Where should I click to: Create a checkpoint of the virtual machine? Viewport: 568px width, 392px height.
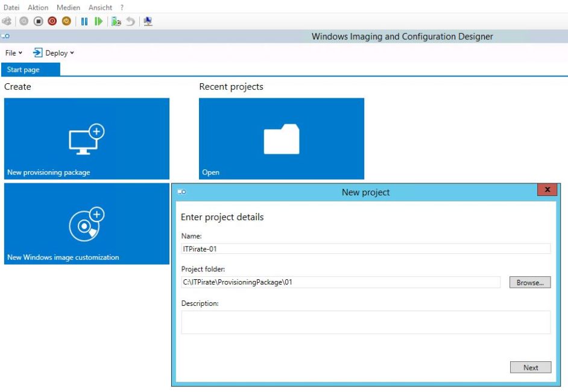coord(116,21)
